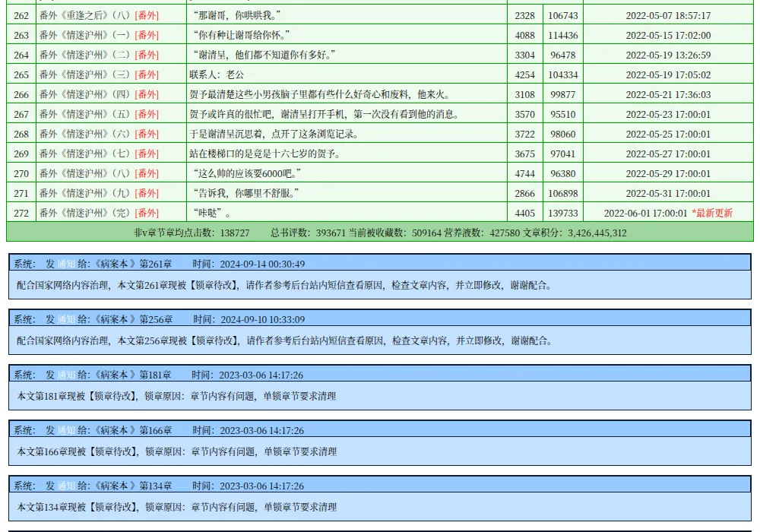Screen dimensions: 760x532
Task: Click click count 104334 in row 265
Action: point(563,74)
